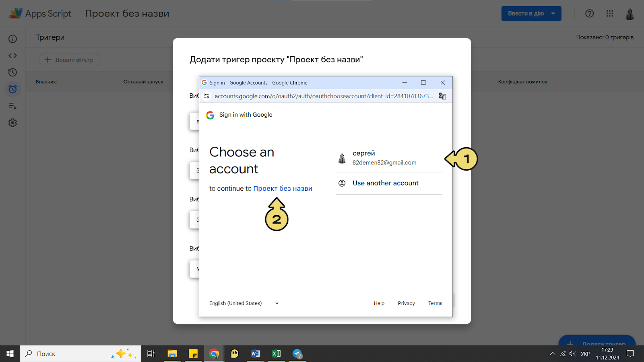
Task: Select the Triggers alarm clock icon
Action: click(x=13, y=89)
